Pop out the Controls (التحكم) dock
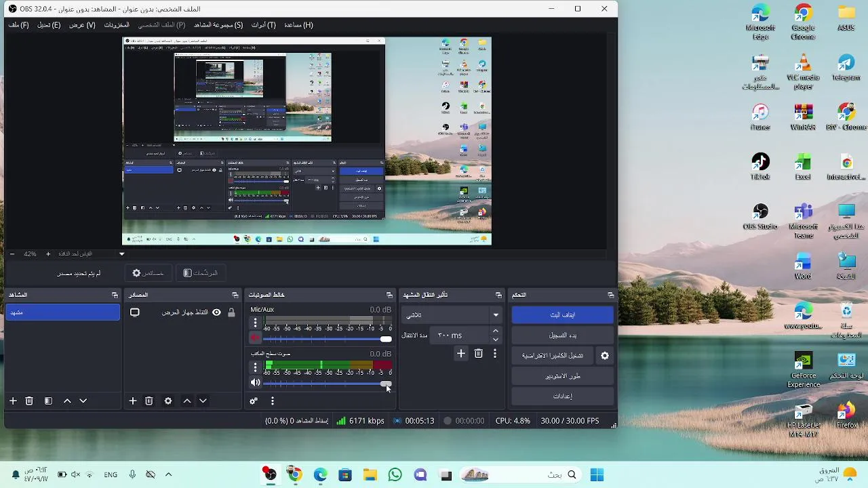 pos(610,295)
